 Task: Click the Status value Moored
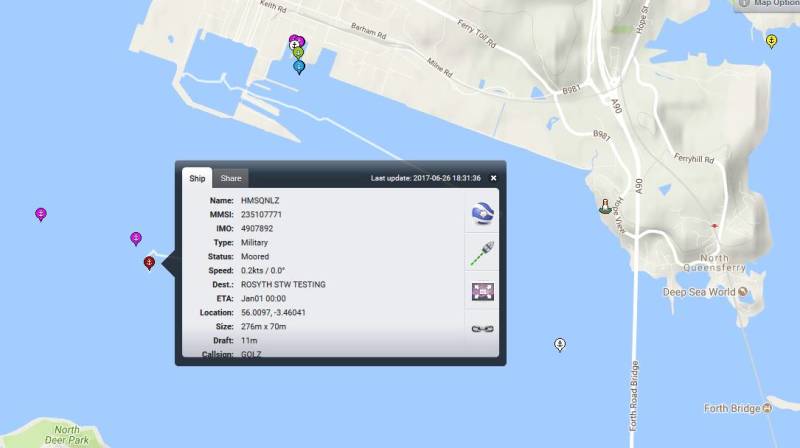point(255,256)
